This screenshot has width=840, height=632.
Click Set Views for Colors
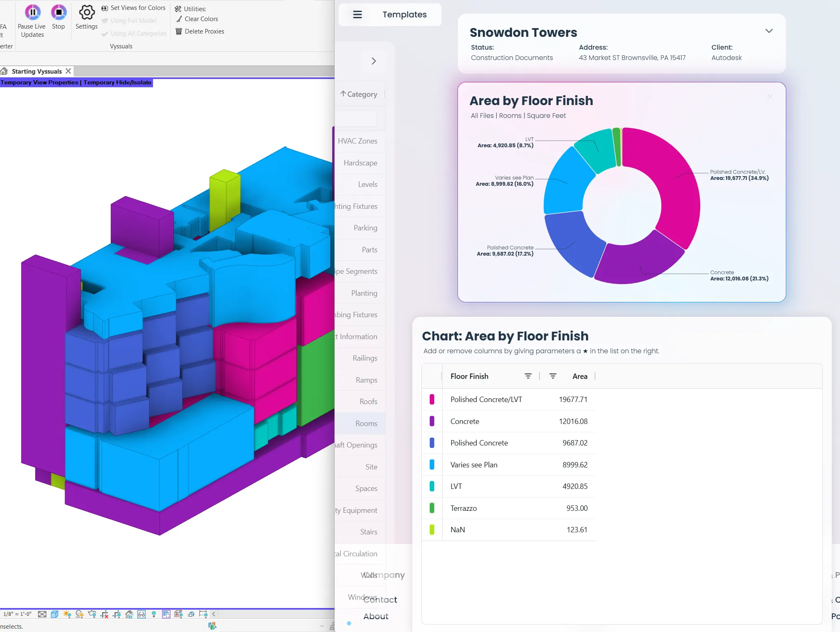pyautogui.click(x=137, y=8)
